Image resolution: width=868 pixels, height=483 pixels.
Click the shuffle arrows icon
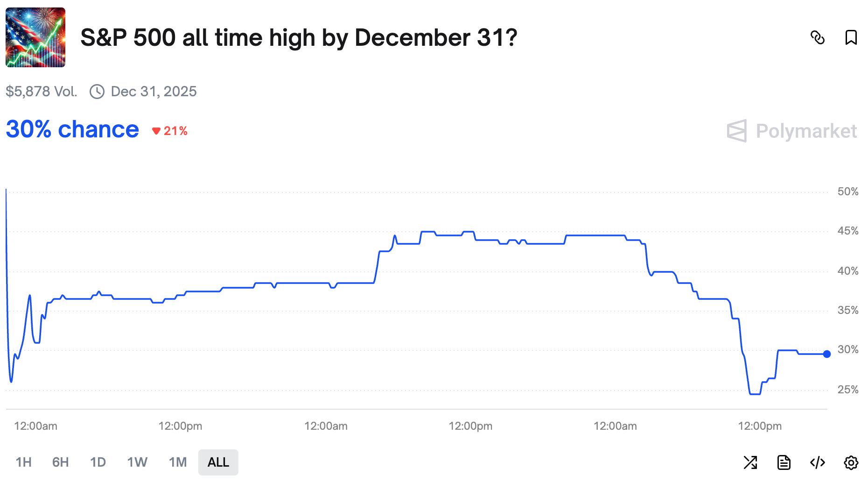[750, 462]
